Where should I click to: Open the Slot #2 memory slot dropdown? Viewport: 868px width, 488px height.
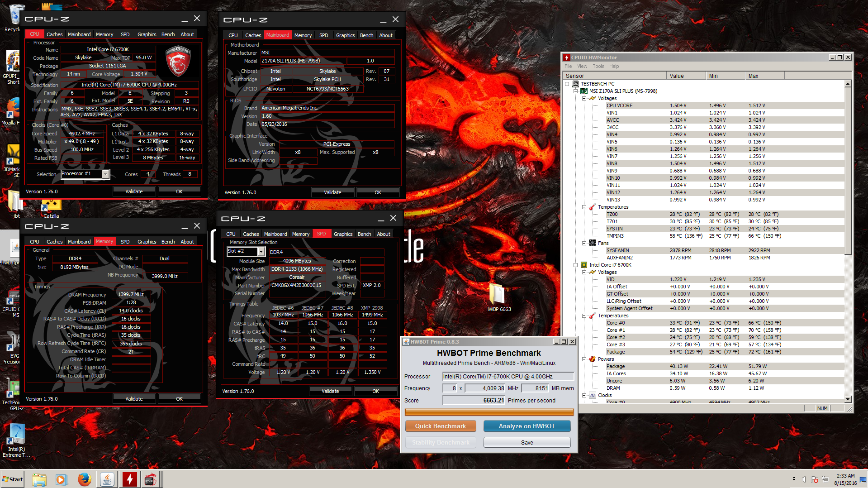coord(261,251)
